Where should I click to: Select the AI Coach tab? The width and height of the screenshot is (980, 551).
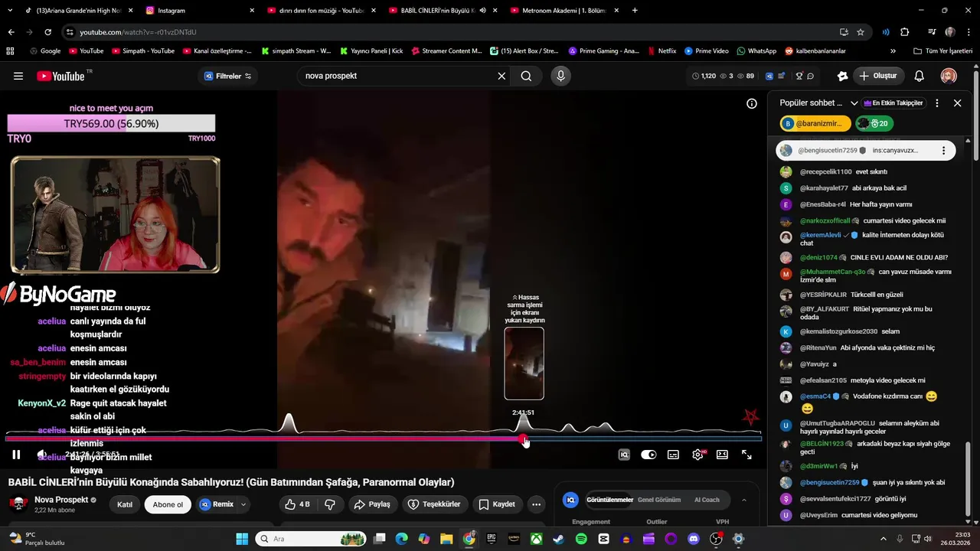pos(707,500)
